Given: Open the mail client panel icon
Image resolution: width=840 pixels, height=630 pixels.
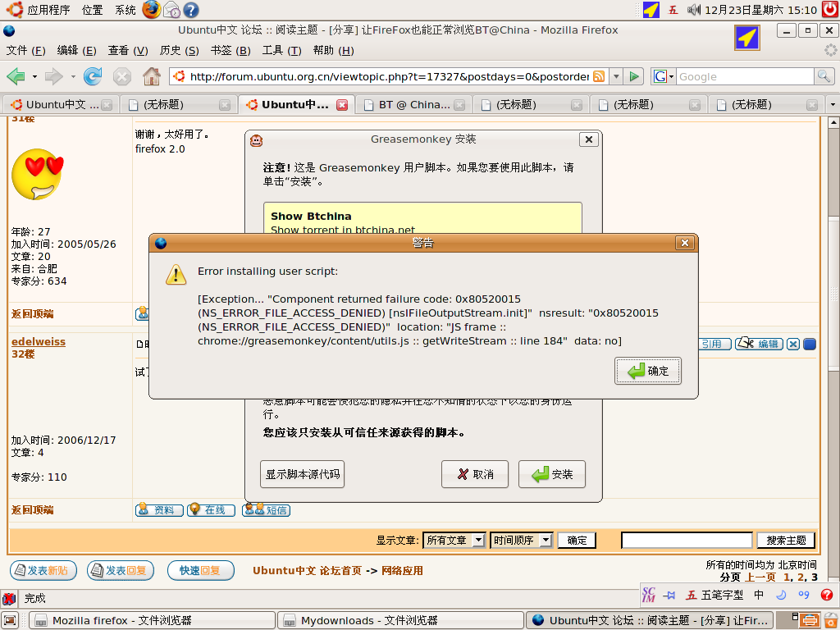Looking at the screenshot, I should pyautogui.click(x=171, y=10).
